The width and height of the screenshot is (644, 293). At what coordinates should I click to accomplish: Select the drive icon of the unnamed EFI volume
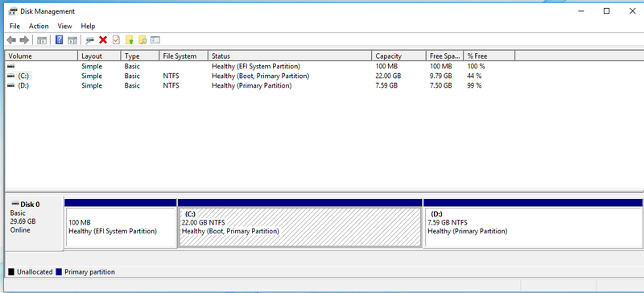(x=11, y=66)
